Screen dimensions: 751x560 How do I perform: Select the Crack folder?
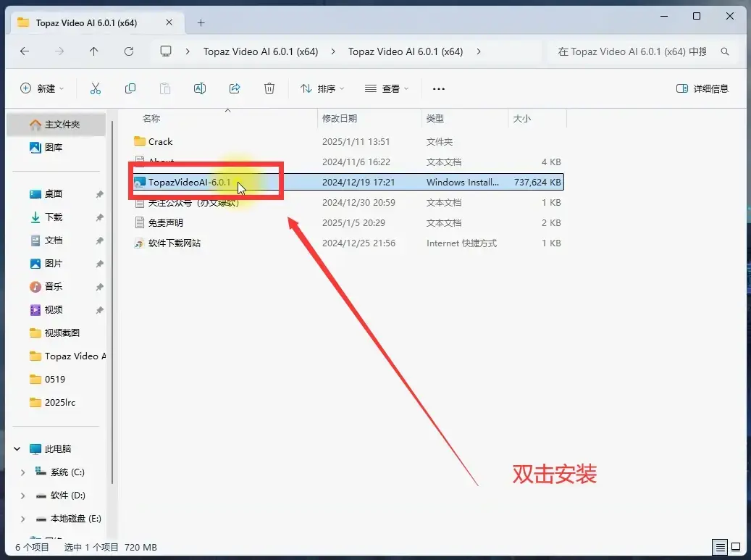pos(161,142)
